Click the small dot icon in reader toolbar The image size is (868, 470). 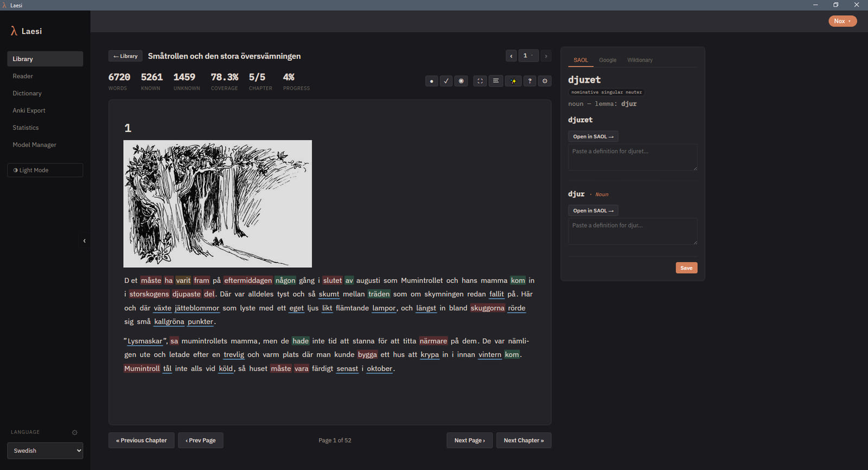pyautogui.click(x=432, y=81)
